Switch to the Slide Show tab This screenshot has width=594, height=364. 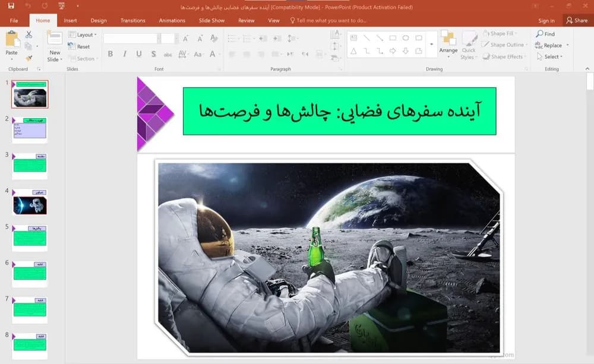click(x=212, y=20)
